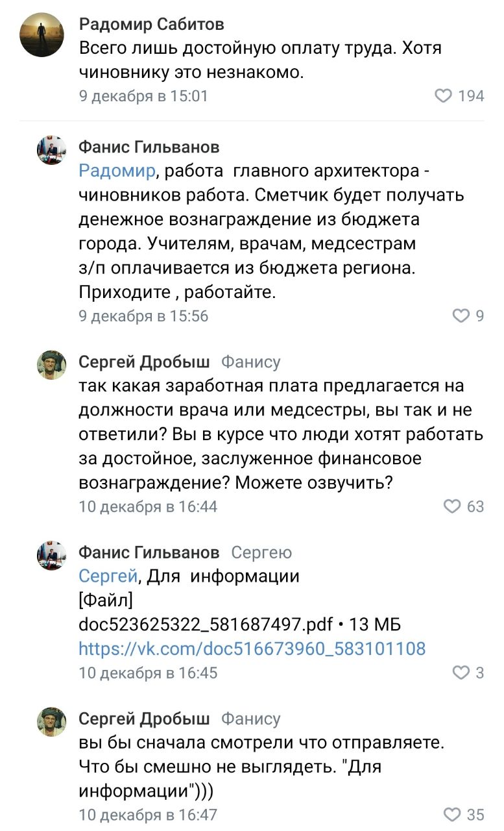The height and width of the screenshot is (831, 504).
Task: Open the name Фанис Гильванов on 15:56 comment
Action: coord(149,147)
